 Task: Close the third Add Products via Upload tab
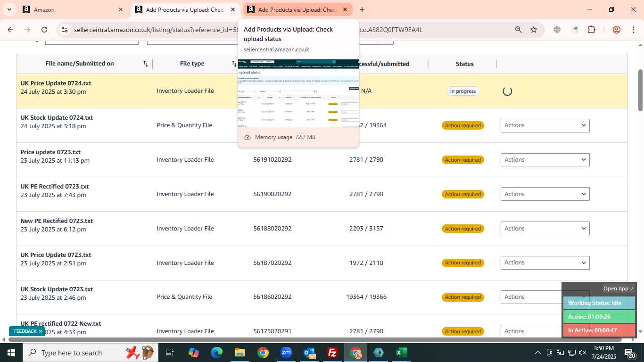click(x=345, y=9)
